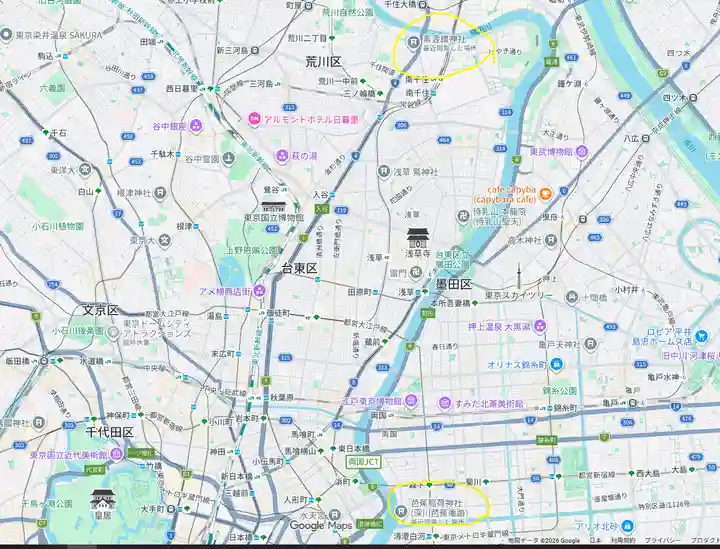Click the 荒川区 ward label

pos(324,62)
